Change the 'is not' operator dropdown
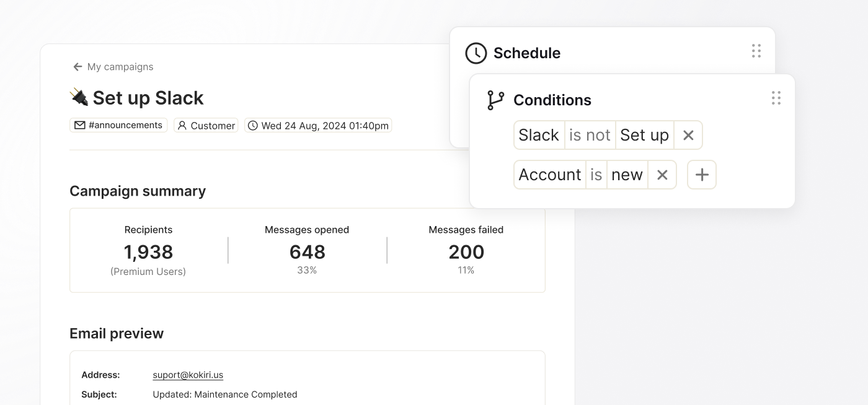The width and height of the screenshot is (868, 405). [x=590, y=135]
